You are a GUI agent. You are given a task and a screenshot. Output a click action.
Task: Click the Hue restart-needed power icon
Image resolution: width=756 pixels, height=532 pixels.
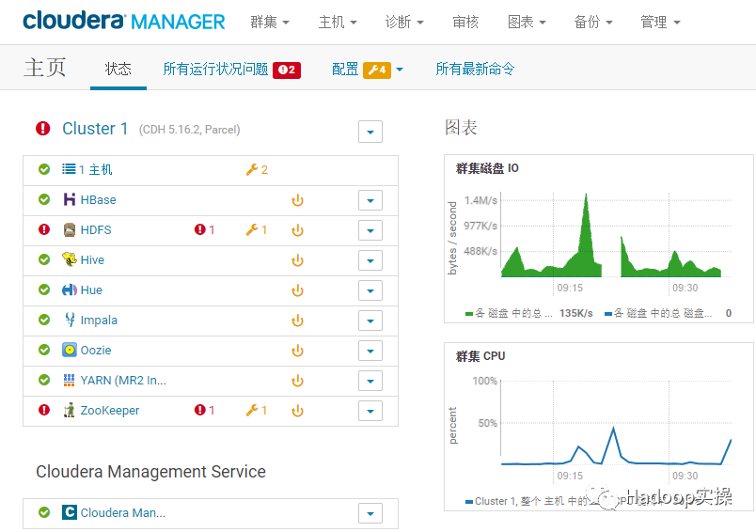pyautogui.click(x=297, y=290)
